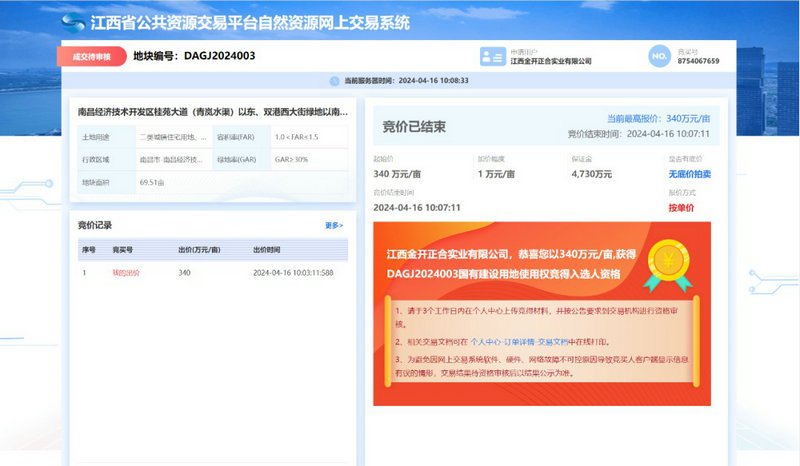The width and height of the screenshot is (800, 466).
Task: Click the red 成交待审核 status badge
Action: (92, 56)
